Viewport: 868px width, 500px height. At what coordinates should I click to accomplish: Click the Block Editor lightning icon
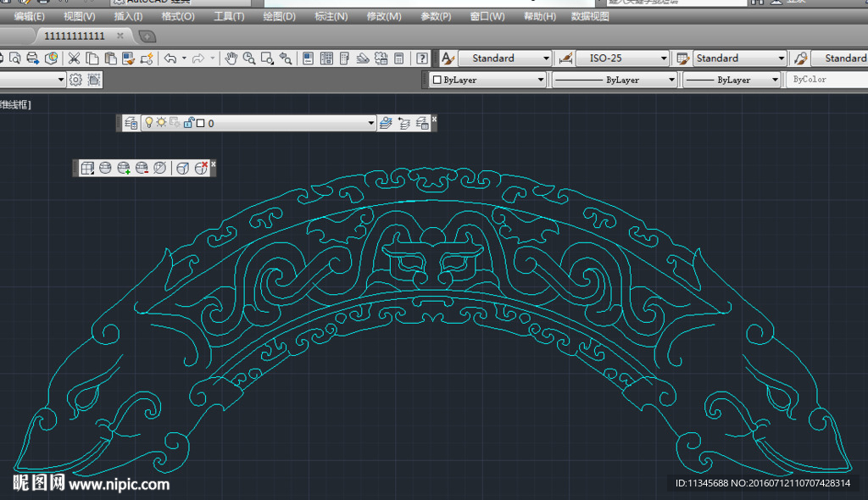click(147, 58)
